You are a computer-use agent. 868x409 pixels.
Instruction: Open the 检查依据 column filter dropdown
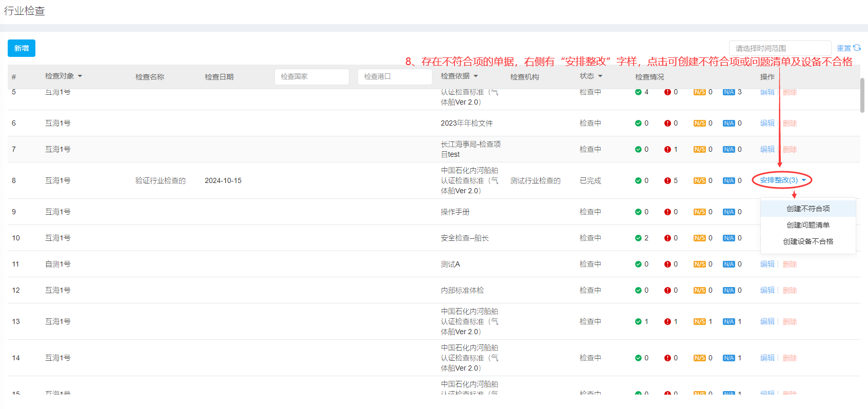pyautogui.click(x=476, y=76)
